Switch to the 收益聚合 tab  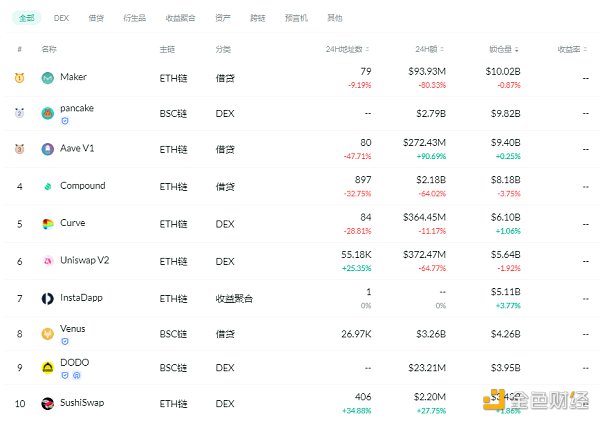(180, 18)
